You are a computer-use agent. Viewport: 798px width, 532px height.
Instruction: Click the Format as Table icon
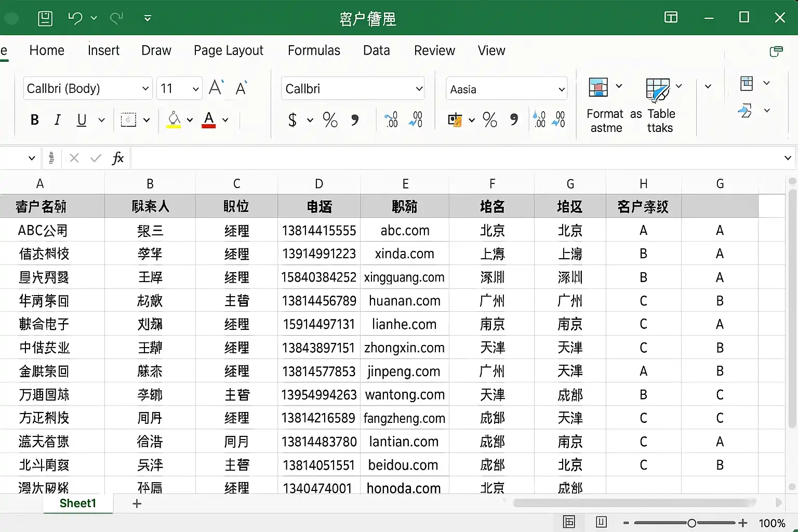coord(657,90)
